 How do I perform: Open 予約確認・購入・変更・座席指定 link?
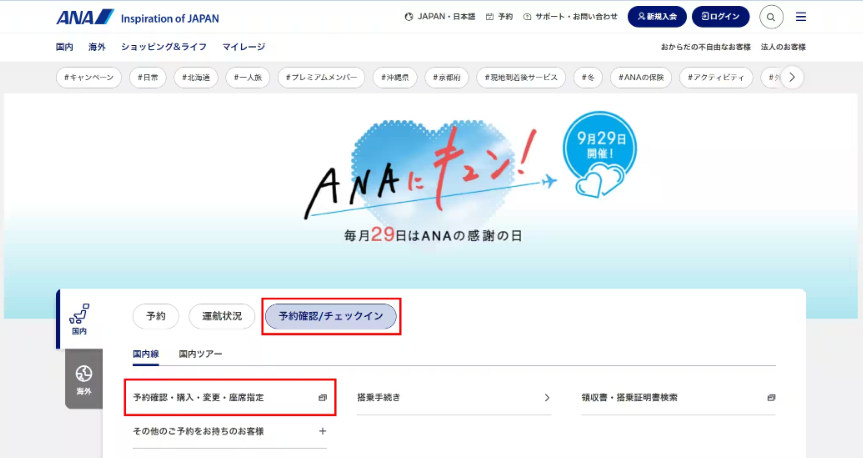point(230,397)
